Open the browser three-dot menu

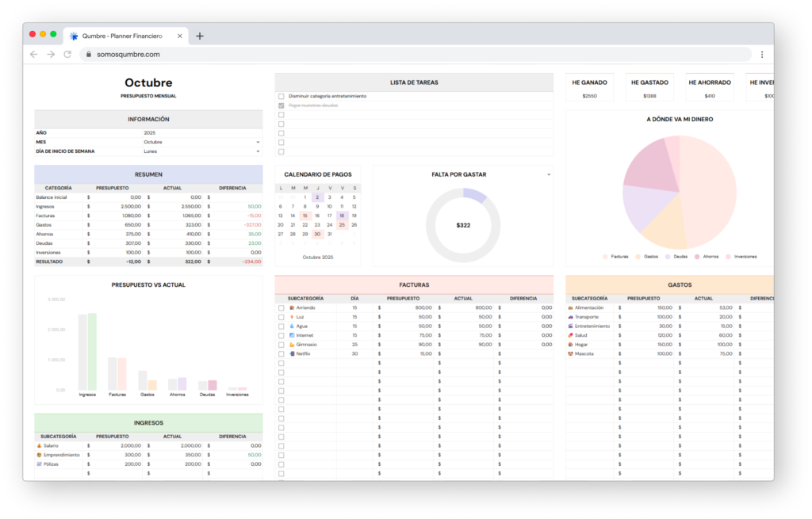tap(762, 55)
